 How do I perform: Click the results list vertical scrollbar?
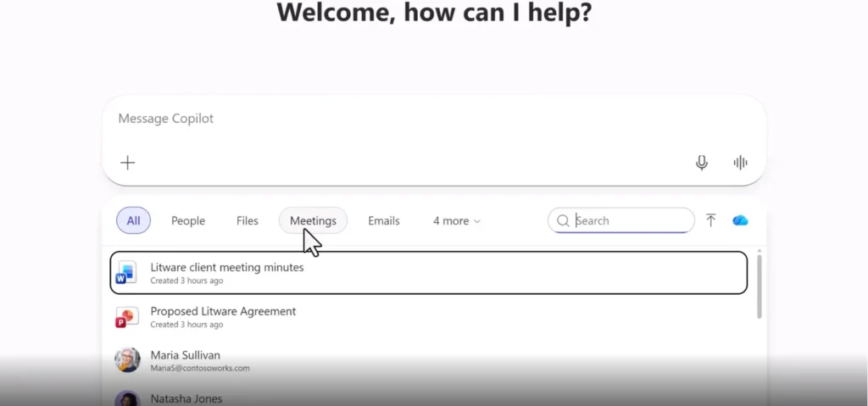[x=759, y=286]
